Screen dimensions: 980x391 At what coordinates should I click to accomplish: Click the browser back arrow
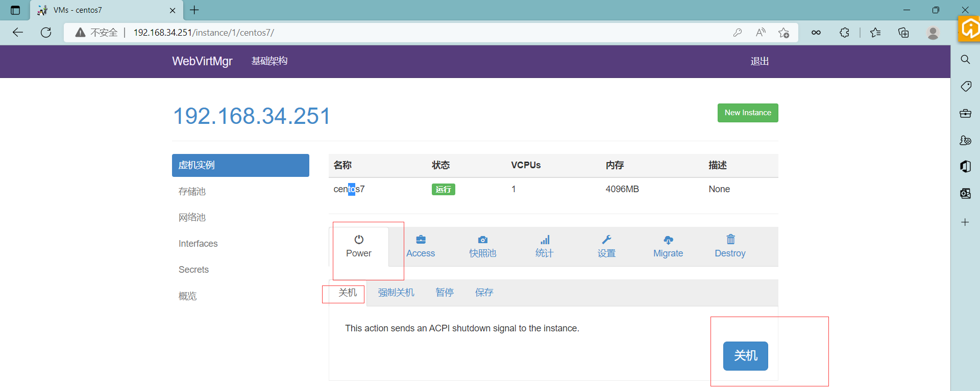(x=18, y=33)
